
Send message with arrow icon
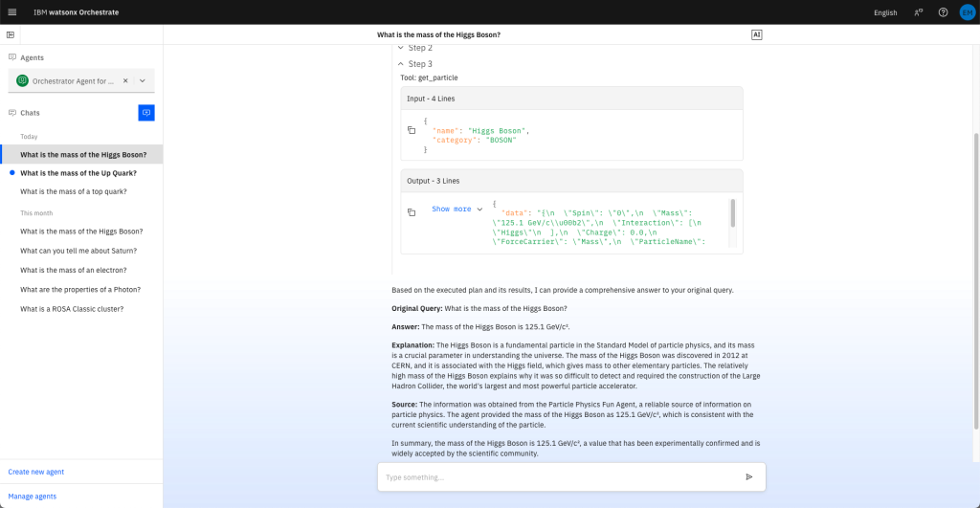pos(748,476)
